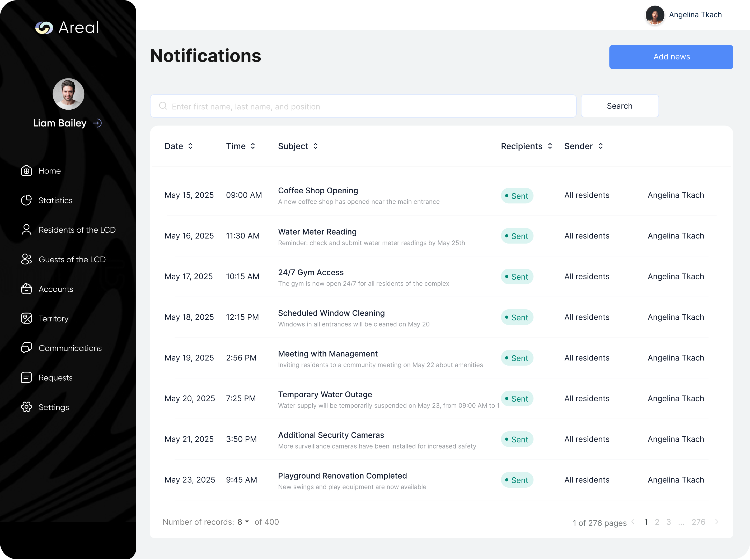Open the Temporary Water Outage notification
The image size is (750, 560).
(x=325, y=395)
